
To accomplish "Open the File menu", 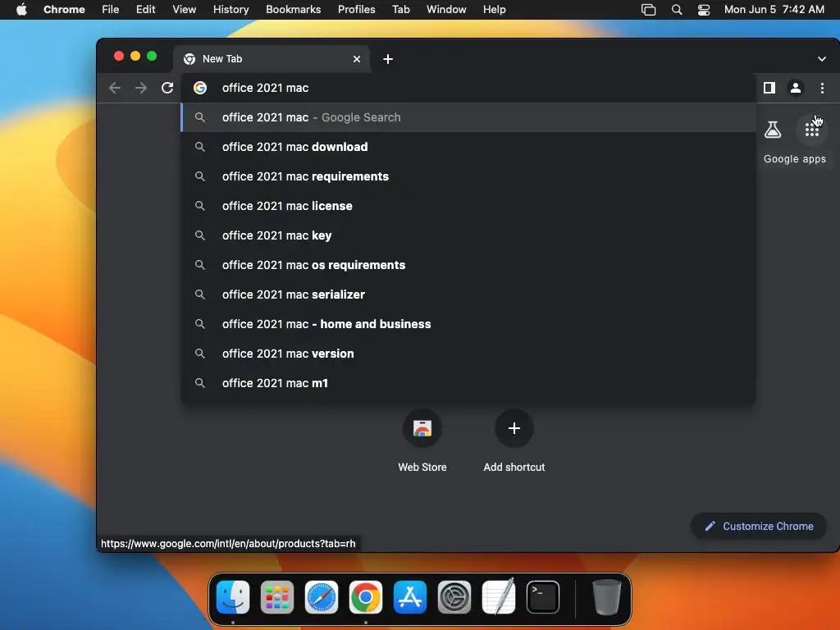I will (x=111, y=10).
